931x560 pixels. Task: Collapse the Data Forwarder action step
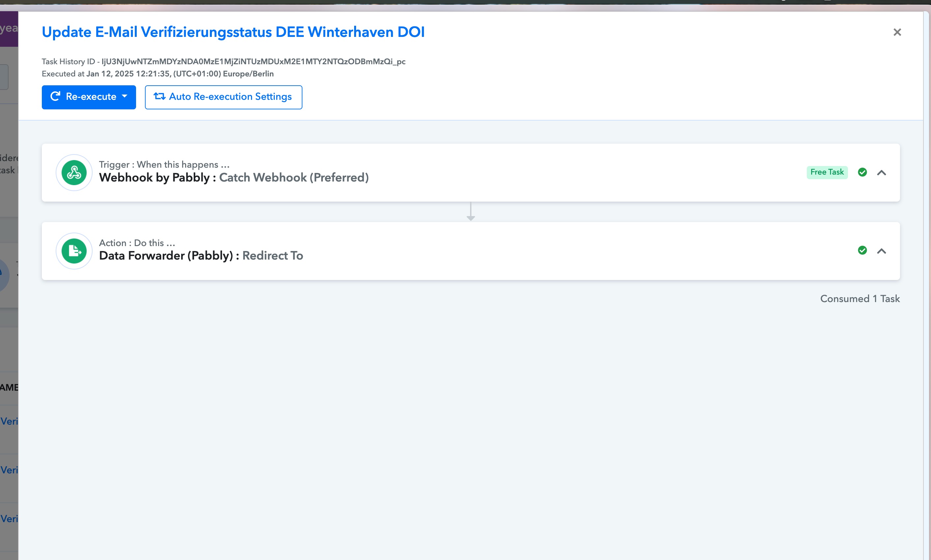[x=882, y=251]
